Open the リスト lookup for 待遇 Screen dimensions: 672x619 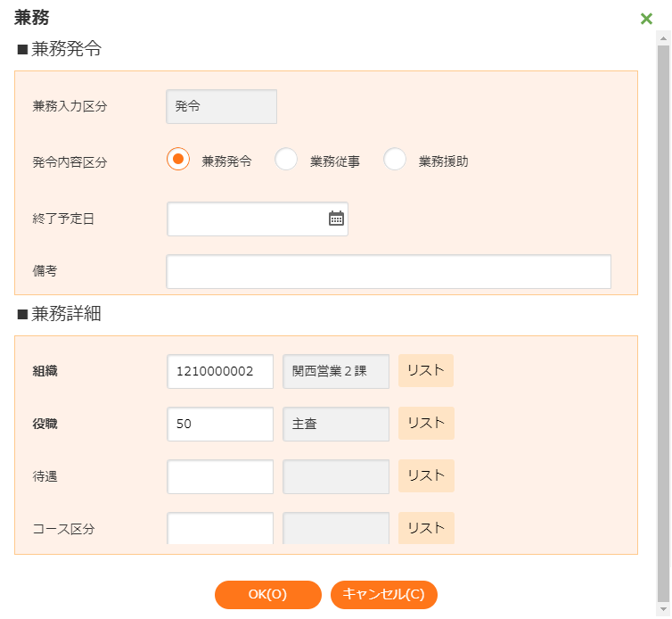[426, 476]
